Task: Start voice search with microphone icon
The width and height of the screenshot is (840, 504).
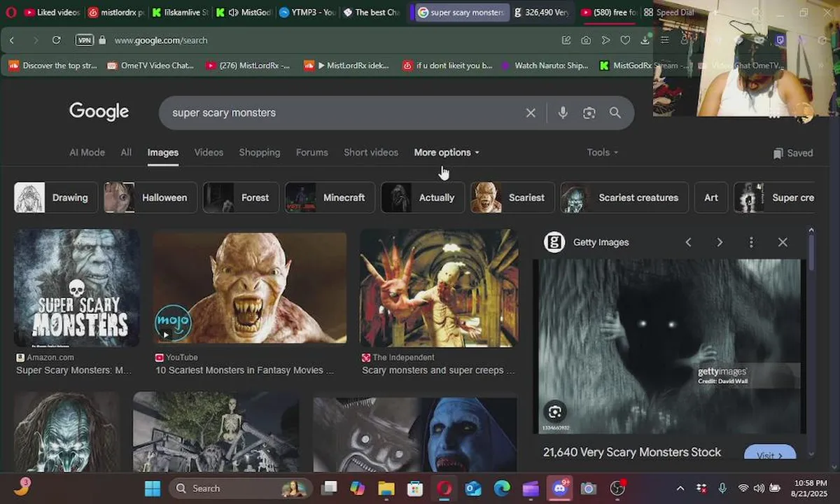Action: (563, 113)
